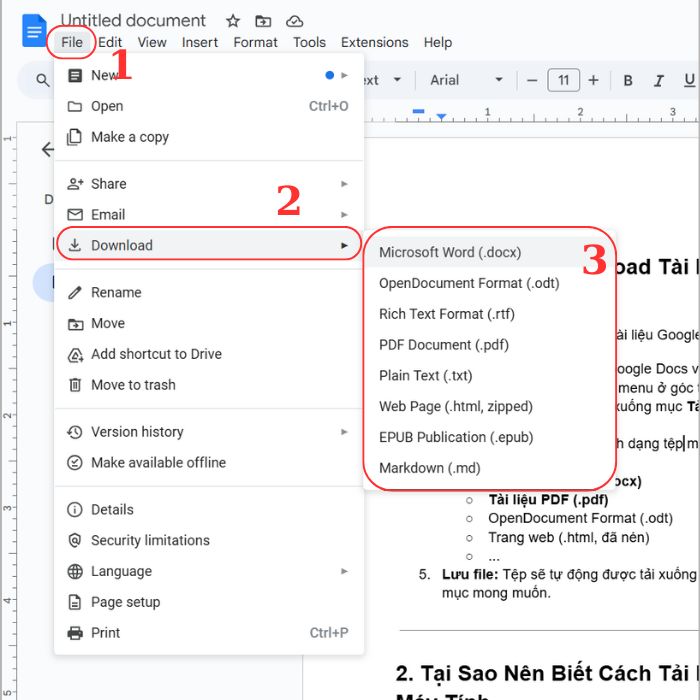Toggle Make available offline
Screen dimensions: 700x700
(x=208, y=462)
